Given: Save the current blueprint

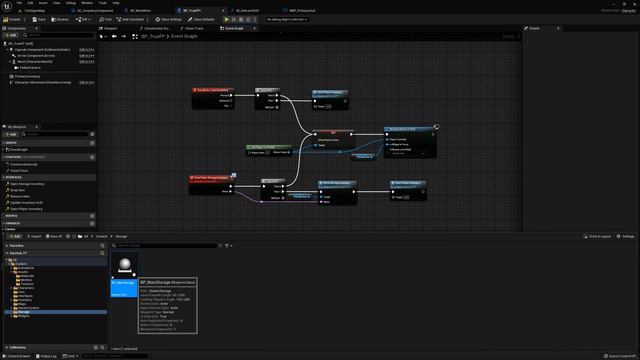Looking at the screenshot, I should (x=39, y=19).
